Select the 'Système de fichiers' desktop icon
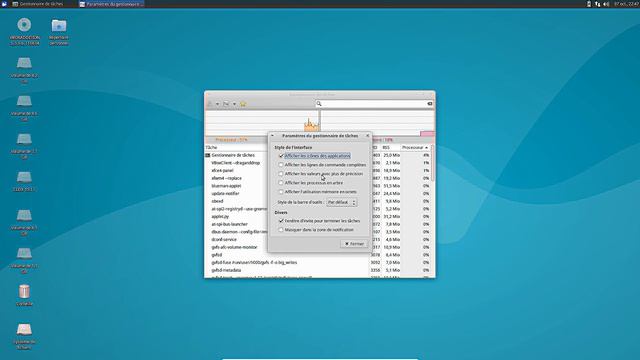This screenshot has height=360, width=640. tap(24, 336)
